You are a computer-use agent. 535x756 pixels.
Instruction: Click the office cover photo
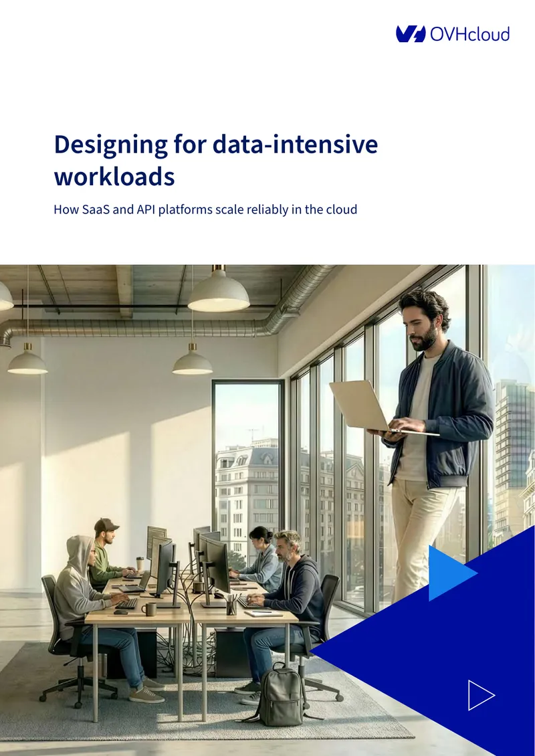point(267,510)
